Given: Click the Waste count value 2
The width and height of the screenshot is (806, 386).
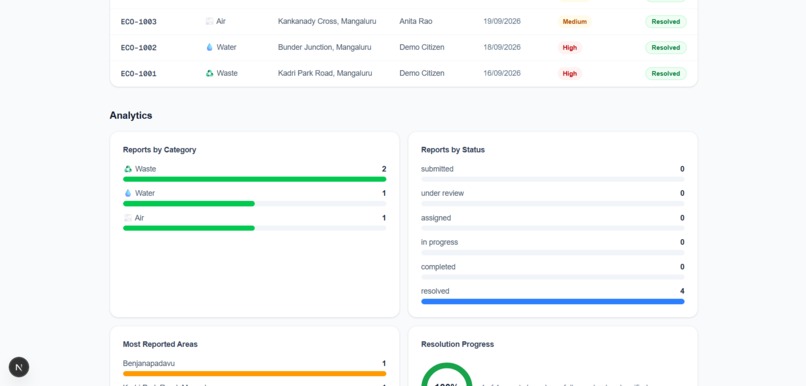Looking at the screenshot, I should 384,169.
